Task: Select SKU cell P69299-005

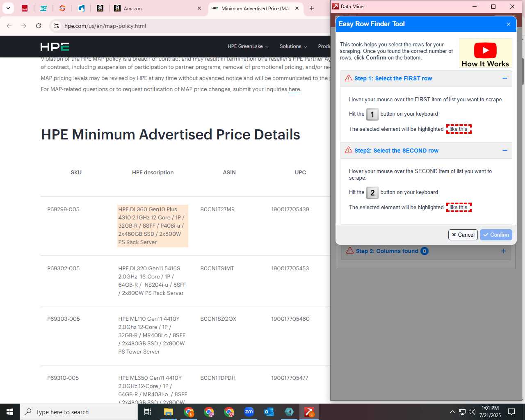Action: pos(63,209)
